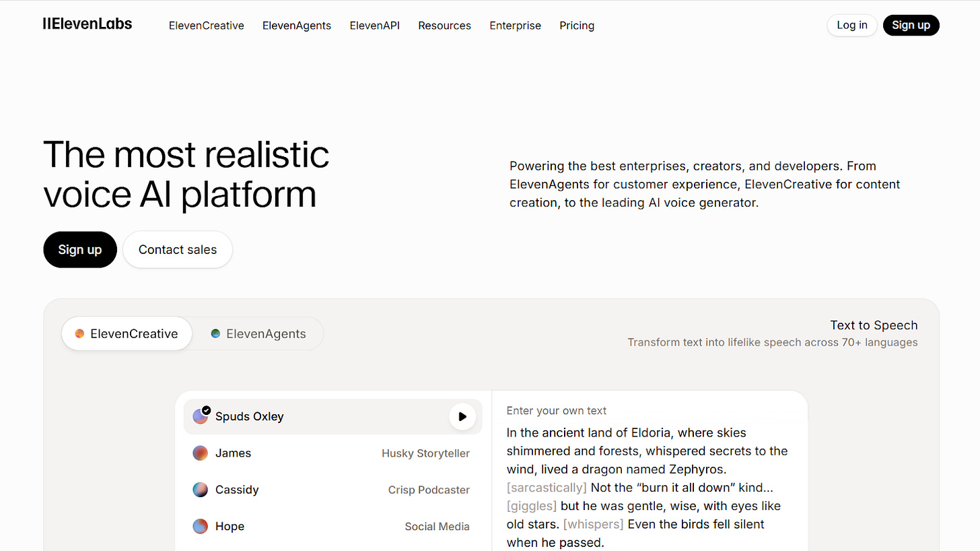Select the Spuds Oxley voice avatar

tap(201, 416)
